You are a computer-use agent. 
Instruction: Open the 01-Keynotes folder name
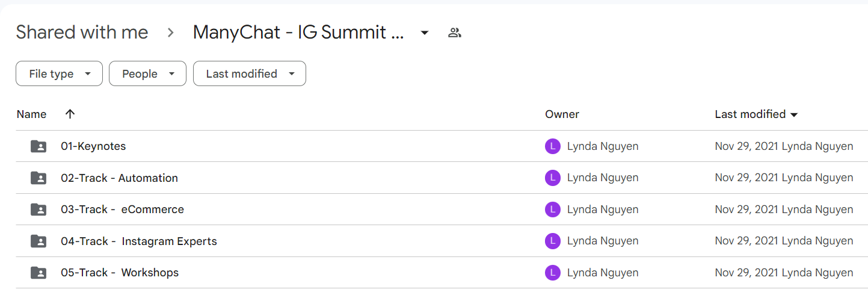coord(93,146)
